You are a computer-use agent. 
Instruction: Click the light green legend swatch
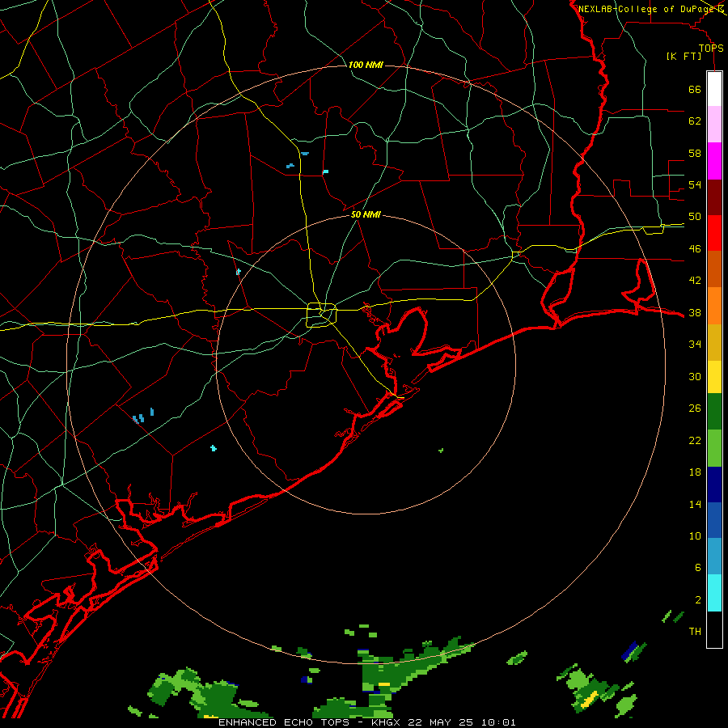714,448
